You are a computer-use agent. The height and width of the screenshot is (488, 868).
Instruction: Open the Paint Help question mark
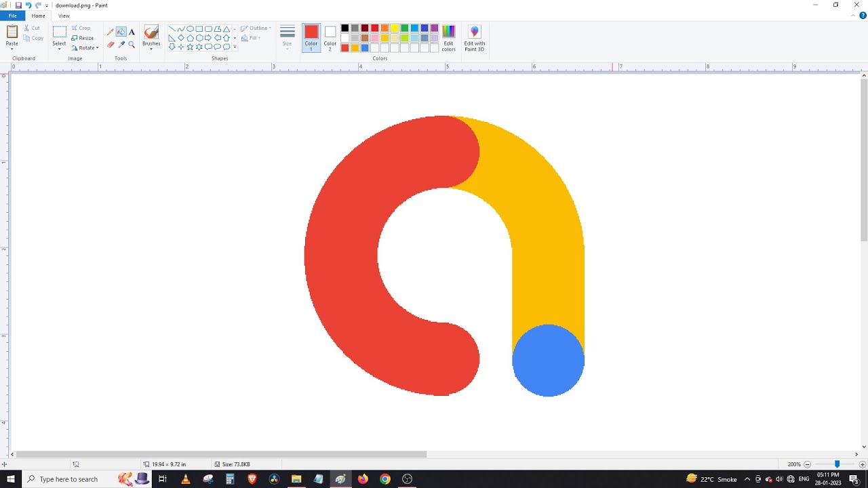coord(863,16)
